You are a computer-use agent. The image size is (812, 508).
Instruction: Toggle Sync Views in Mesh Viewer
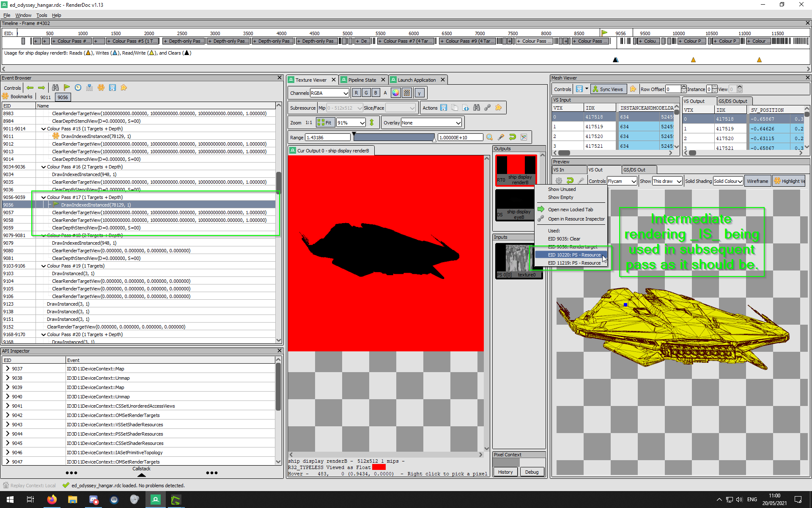click(608, 89)
